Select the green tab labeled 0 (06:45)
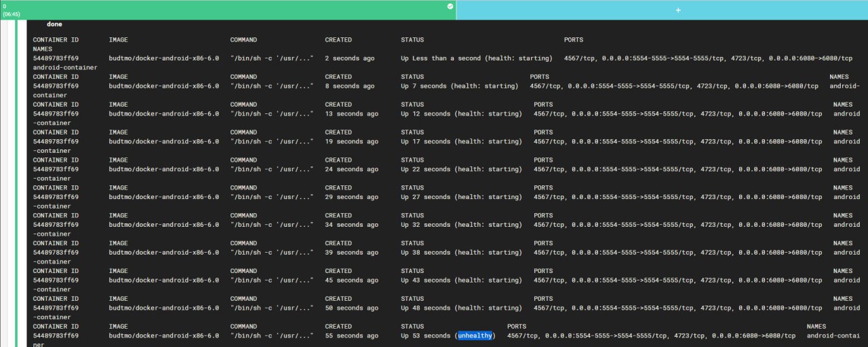Screen dimensions: 868x347 (x=228, y=10)
